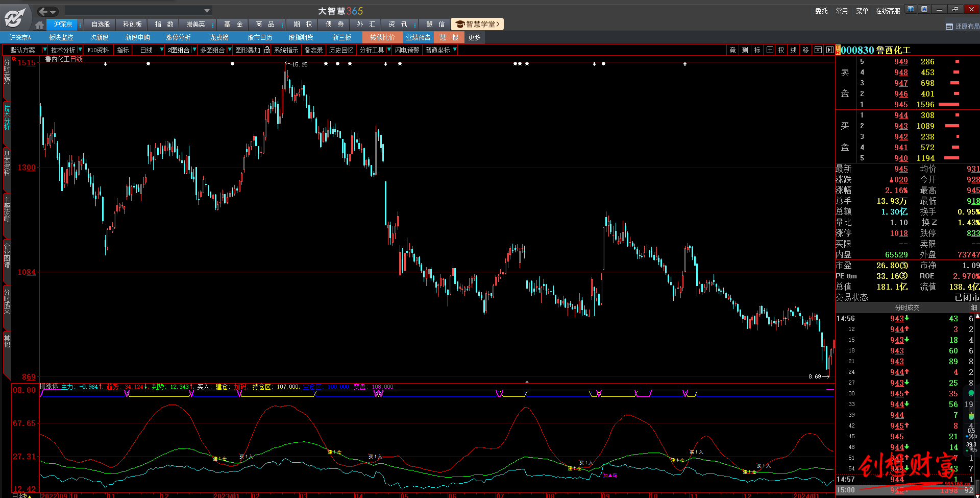980x498 pixels.
Task: Switch to the 科创板 tab
Action: [132, 25]
